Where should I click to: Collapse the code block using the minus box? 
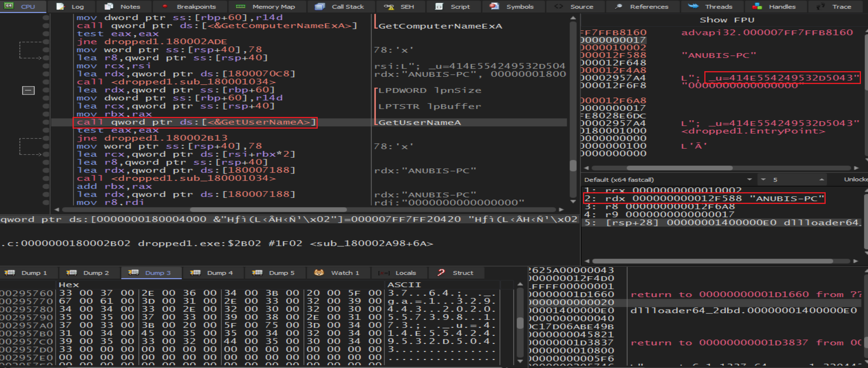tap(28, 90)
